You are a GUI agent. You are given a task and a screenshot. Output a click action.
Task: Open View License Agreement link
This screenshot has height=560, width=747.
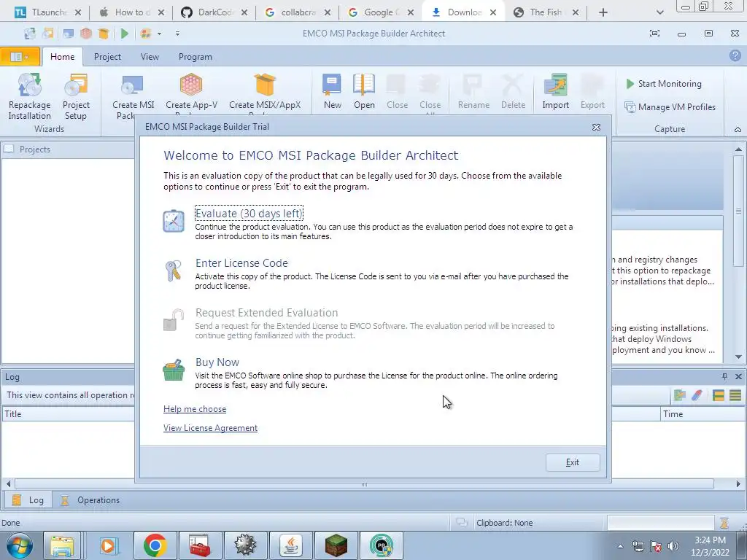tap(210, 427)
